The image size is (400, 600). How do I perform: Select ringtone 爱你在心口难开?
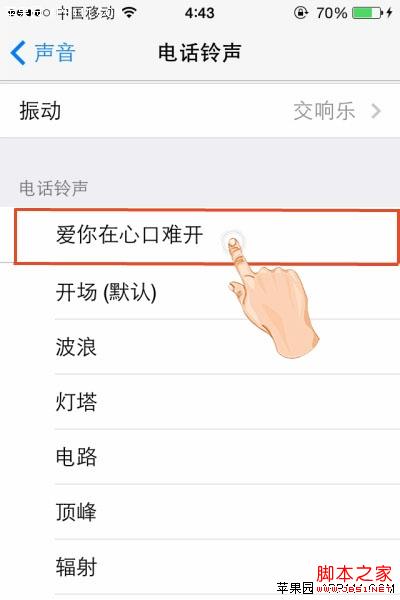coord(206,236)
